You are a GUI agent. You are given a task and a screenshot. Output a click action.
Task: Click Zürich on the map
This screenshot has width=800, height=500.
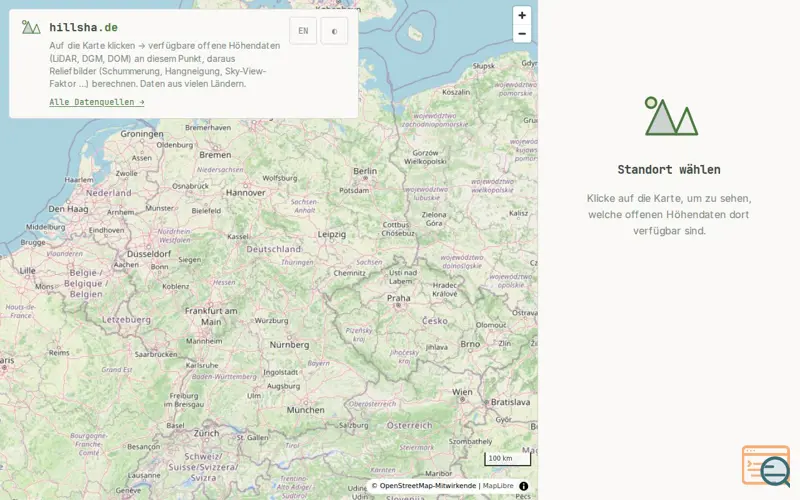(x=206, y=433)
